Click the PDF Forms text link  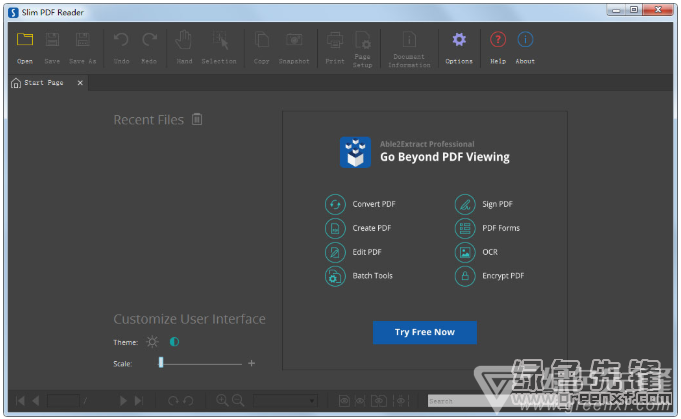point(501,228)
